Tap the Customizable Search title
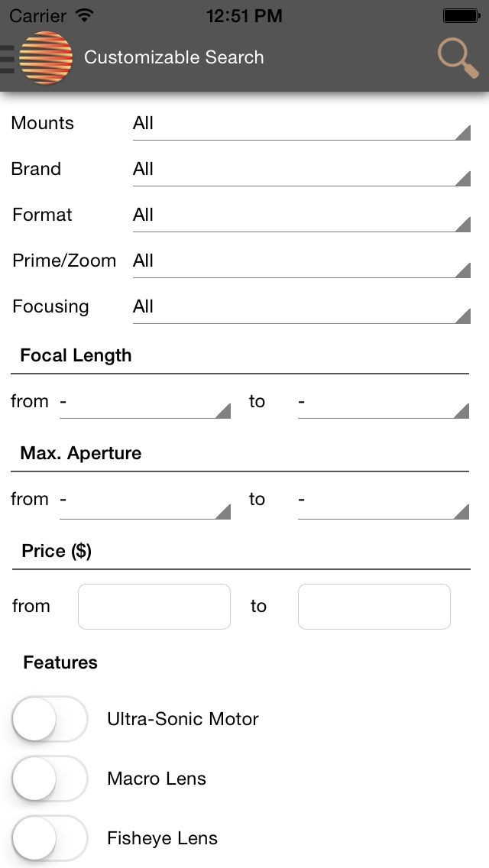This screenshot has width=489, height=868. coord(174,58)
